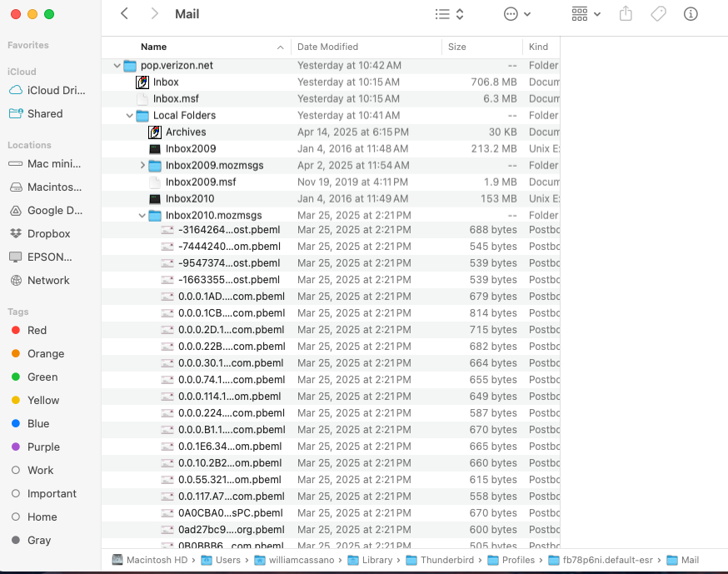728x574 pixels.
Task: Click the Get Info toolbar icon
Action: 691,14
